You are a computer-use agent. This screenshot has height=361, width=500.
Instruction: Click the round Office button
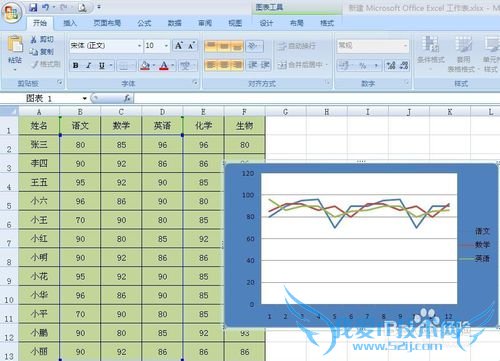pyautogui.click(x=11, y=13)
